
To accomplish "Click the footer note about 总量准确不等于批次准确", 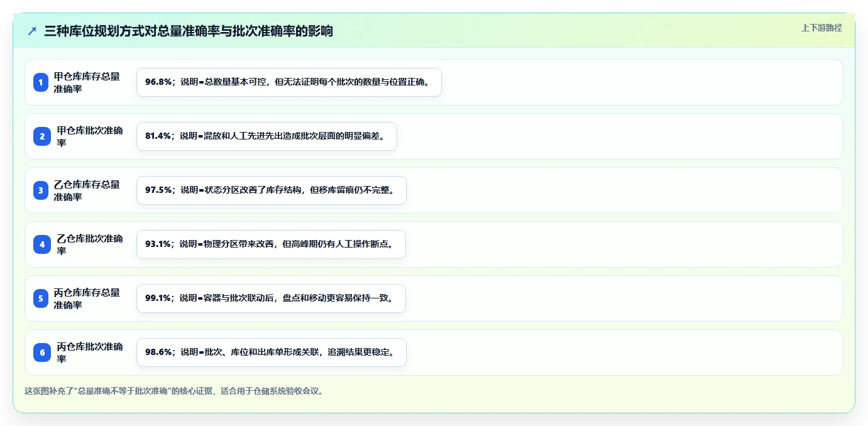I will 175,391.
